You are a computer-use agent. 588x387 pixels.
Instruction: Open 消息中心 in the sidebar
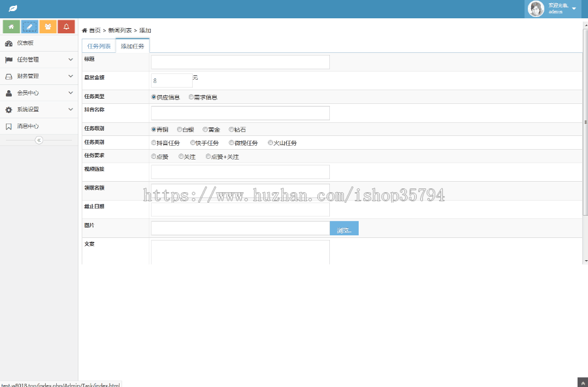(39, 126)
